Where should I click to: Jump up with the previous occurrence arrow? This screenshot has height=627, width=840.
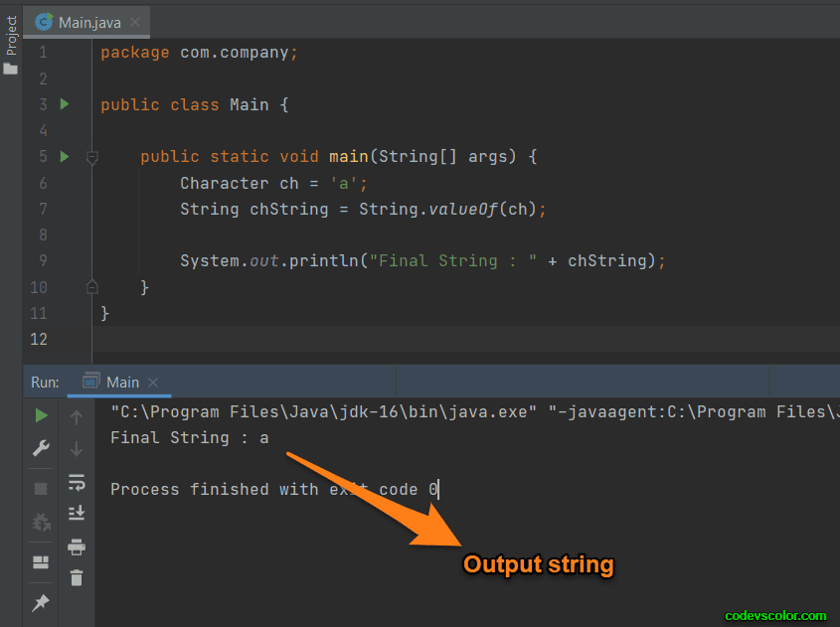coord(77,415)
